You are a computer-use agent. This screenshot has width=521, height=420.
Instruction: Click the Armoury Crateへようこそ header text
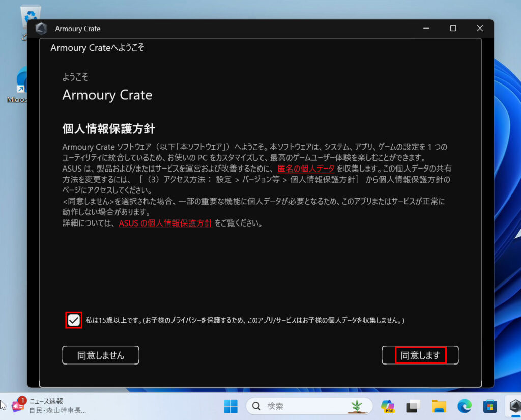pos(97,48)
